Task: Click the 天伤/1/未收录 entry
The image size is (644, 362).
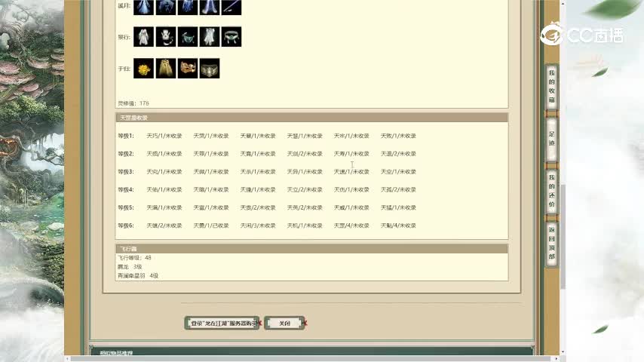Action: (351, 189)
